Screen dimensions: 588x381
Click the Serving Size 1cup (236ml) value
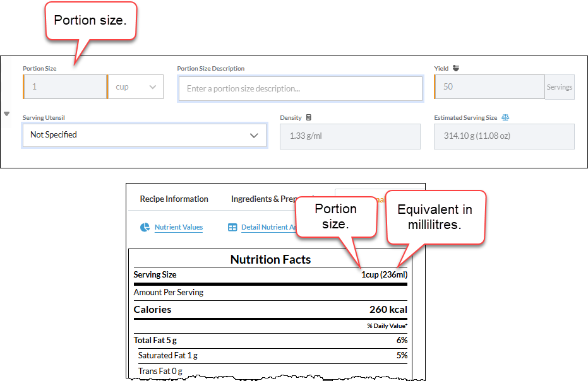(384, 274)
